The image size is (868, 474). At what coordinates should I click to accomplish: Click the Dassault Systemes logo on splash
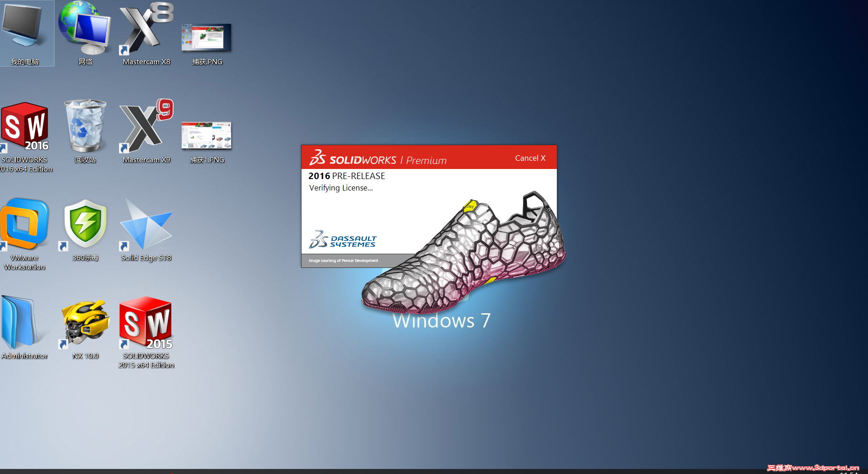[x=343, y=239]
